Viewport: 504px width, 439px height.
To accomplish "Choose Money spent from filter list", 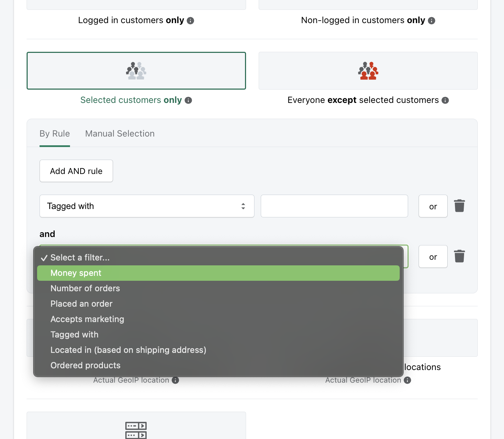I will (x=218, y=273).
